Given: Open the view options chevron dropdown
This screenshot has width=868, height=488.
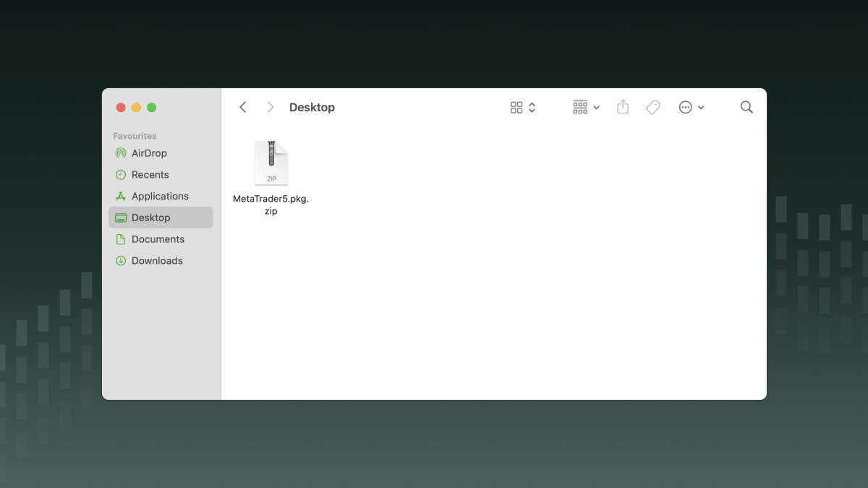Looking at the screenshot, I should 532,106.
